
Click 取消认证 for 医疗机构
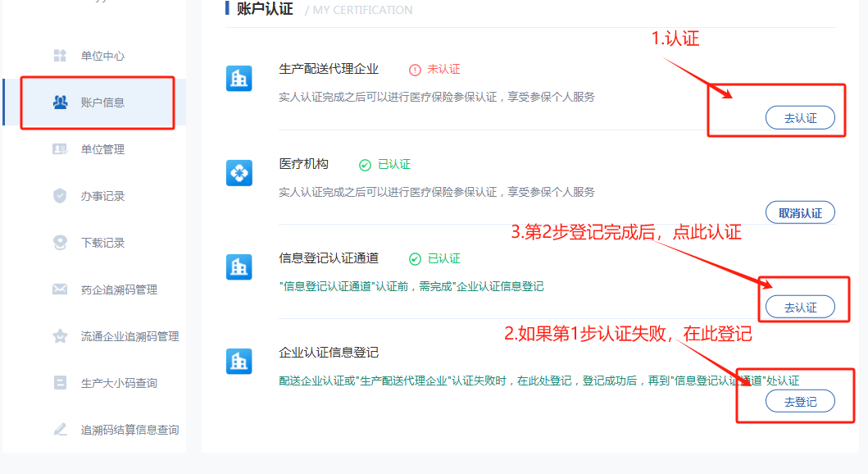point(800,212)
